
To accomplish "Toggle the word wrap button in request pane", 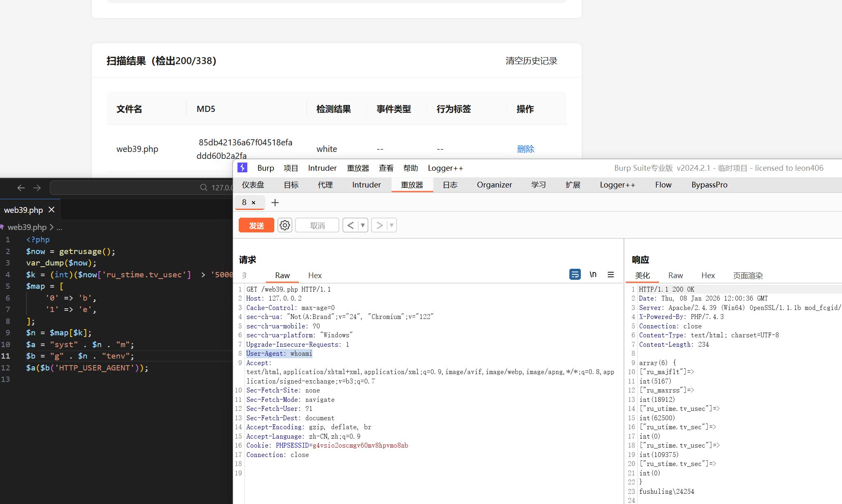I will point(575,274).
